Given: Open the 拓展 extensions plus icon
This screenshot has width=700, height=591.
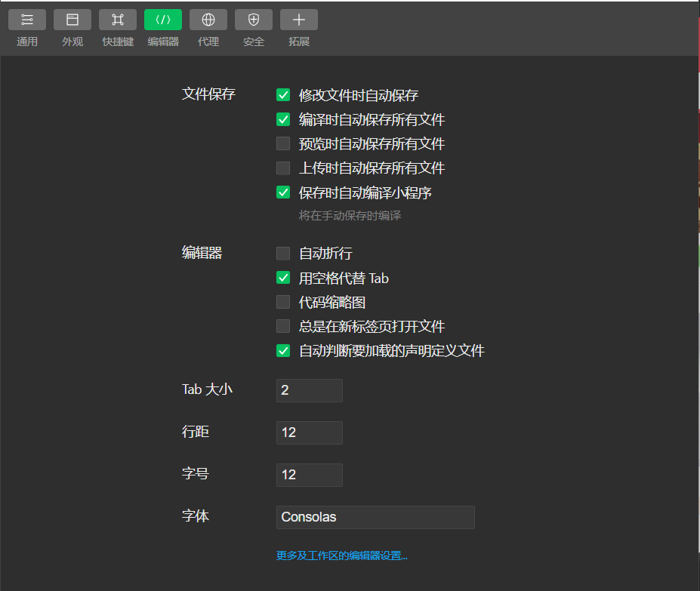Looking at the screenshot, I should 299,20.
